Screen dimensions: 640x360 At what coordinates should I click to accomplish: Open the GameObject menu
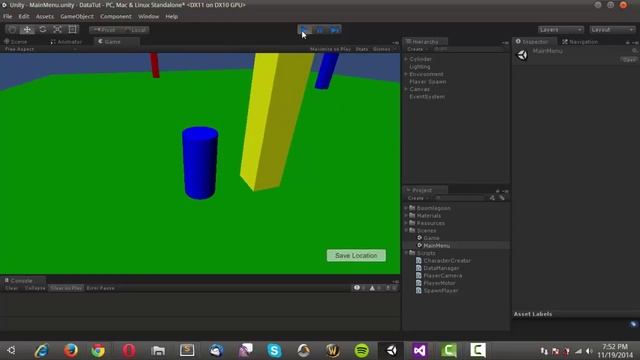pos(77,17)
